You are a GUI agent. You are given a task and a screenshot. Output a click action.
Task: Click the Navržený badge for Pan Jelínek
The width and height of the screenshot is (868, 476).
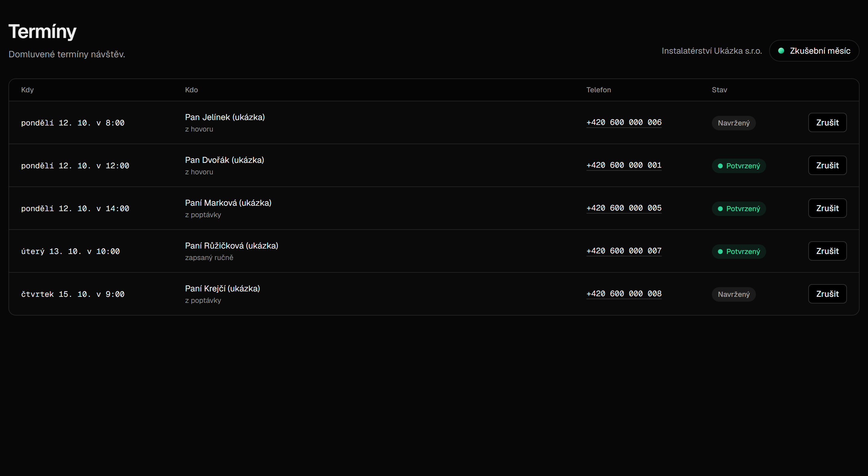tap(734, 123)
